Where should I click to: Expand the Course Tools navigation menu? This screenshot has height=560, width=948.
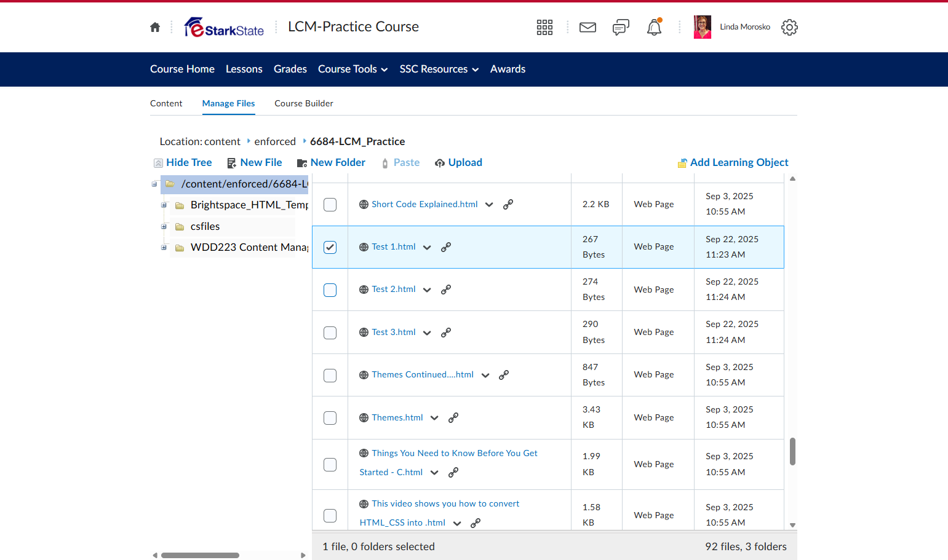353,69
